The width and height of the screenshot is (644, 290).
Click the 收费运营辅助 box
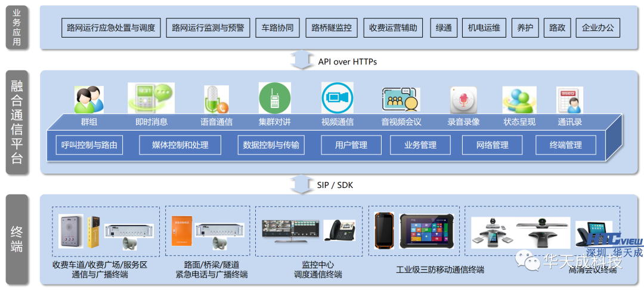click(393, 28)
